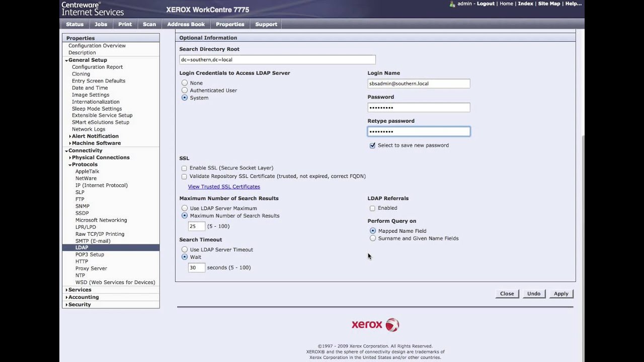Viewport: 644px width, 362px height.
Task: Expand the Accounting section in sidebar
Action: [66, 298]
